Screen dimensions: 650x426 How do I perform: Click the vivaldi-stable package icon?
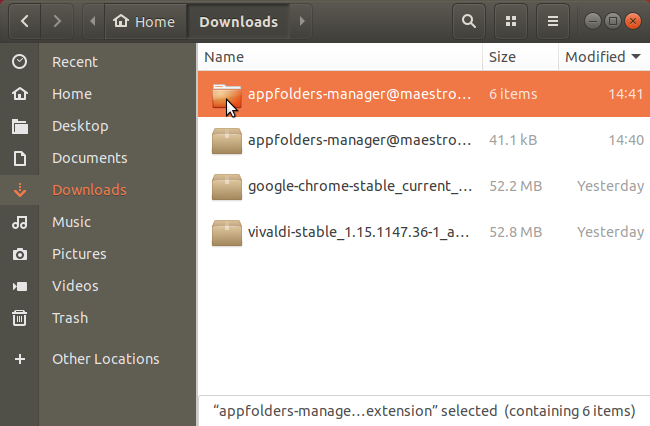pyautogui.click(x=227, y=233)
